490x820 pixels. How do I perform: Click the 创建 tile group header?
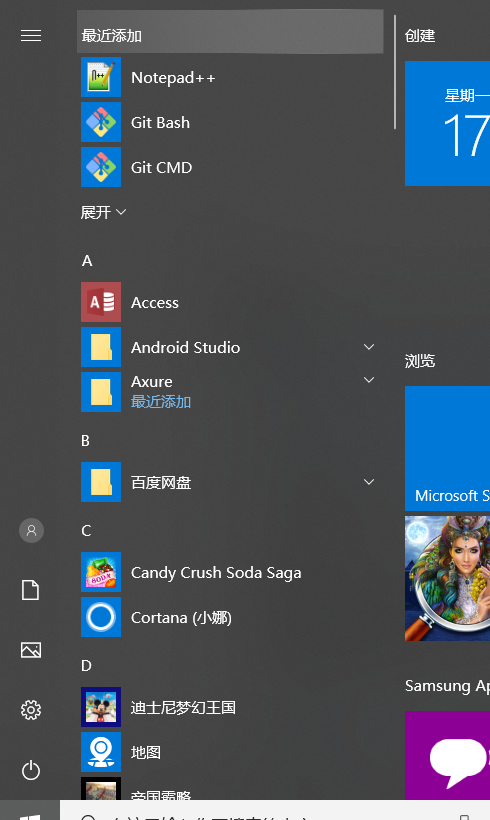[420, 36]
